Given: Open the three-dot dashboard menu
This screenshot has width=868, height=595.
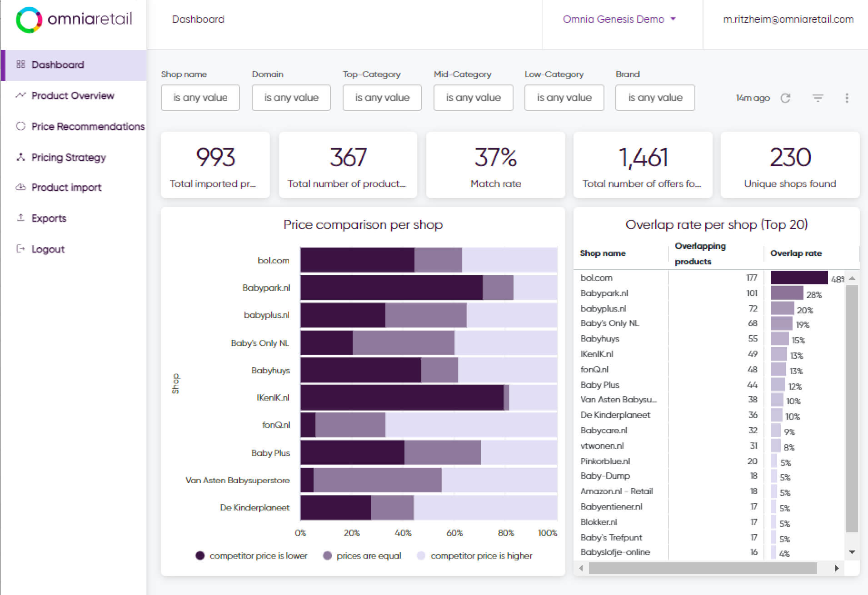Looking at the screenshot, I should pos(847,98).
